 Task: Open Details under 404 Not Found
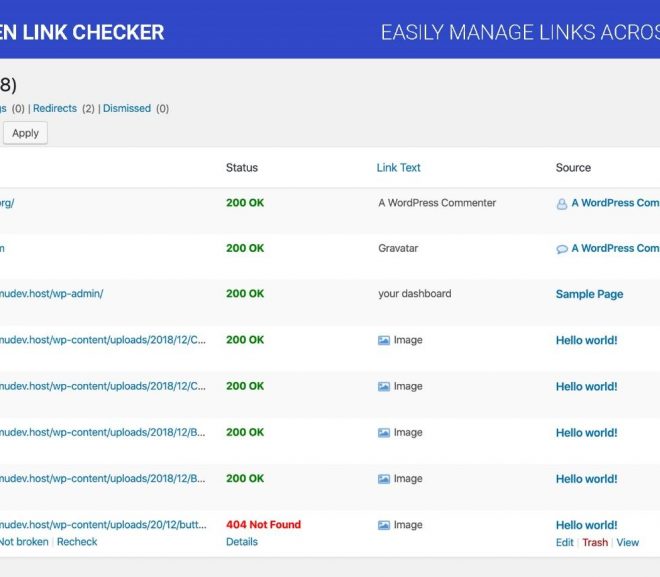(x=242, y=542)
